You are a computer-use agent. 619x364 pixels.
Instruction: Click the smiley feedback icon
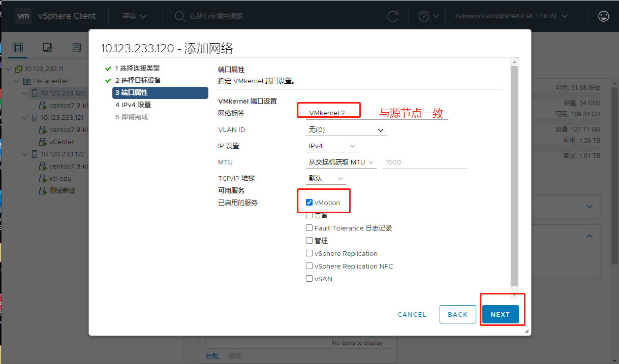[604, 16]
